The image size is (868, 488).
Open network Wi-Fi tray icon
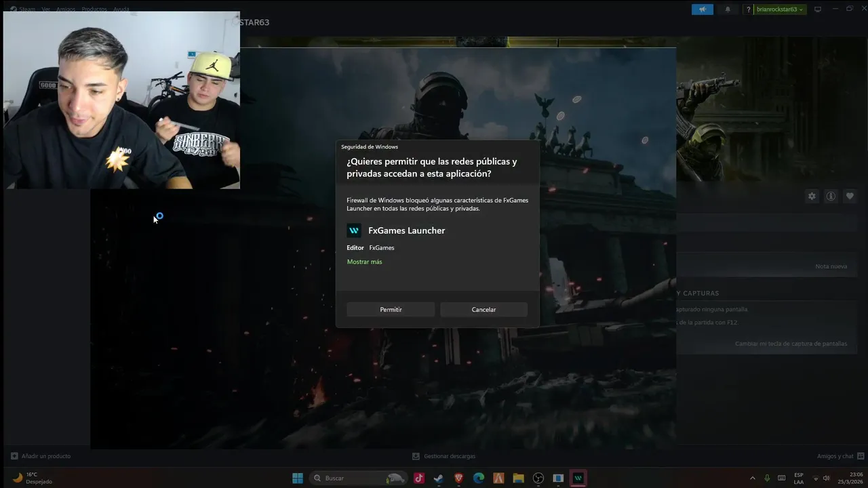(816, 478)
